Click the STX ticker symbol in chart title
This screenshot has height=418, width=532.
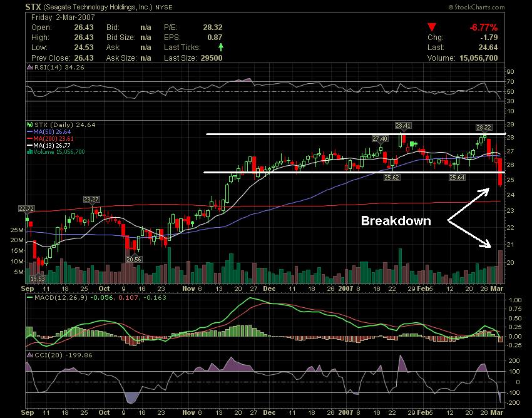33,7
